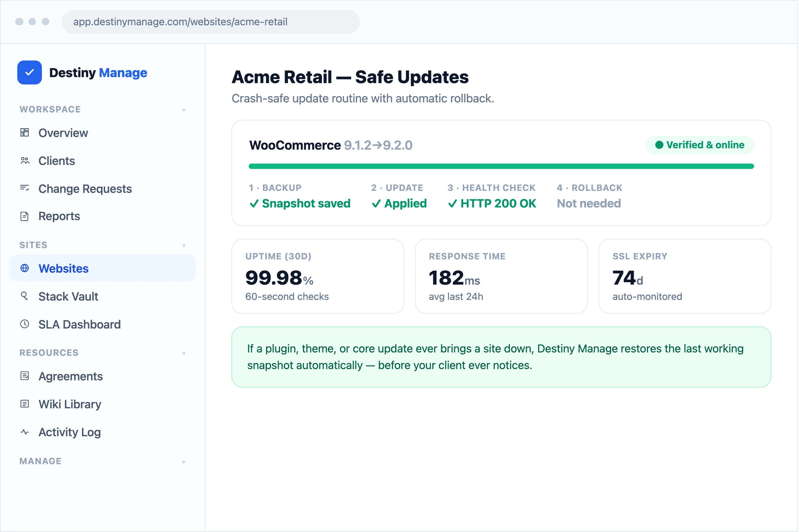798x532 pixels.
Task: Click '60-second checks' caption
Action: click(x=287, y=297)
